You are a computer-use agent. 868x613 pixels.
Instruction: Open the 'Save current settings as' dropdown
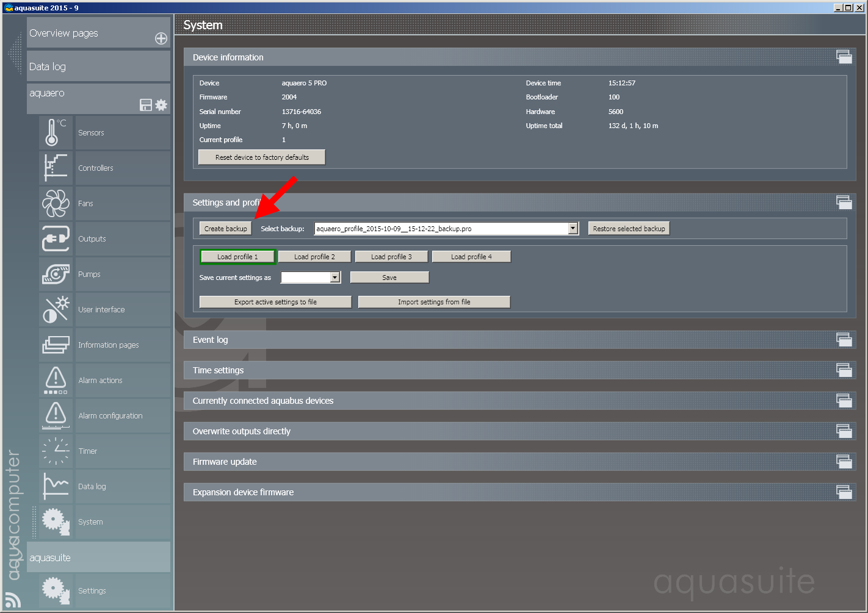[335, 278]
